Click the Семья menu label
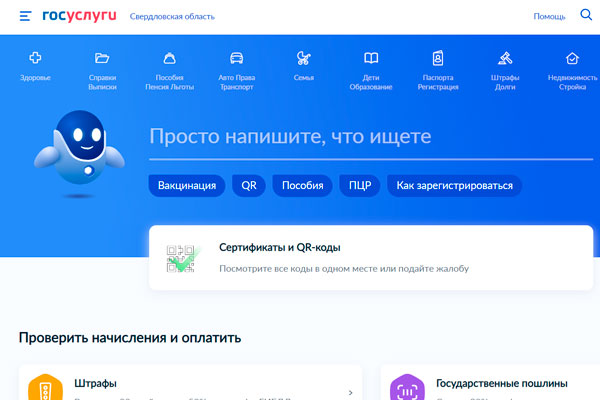Image resolution: width=600 pixels, height=400 pixels. pos(304,78)
